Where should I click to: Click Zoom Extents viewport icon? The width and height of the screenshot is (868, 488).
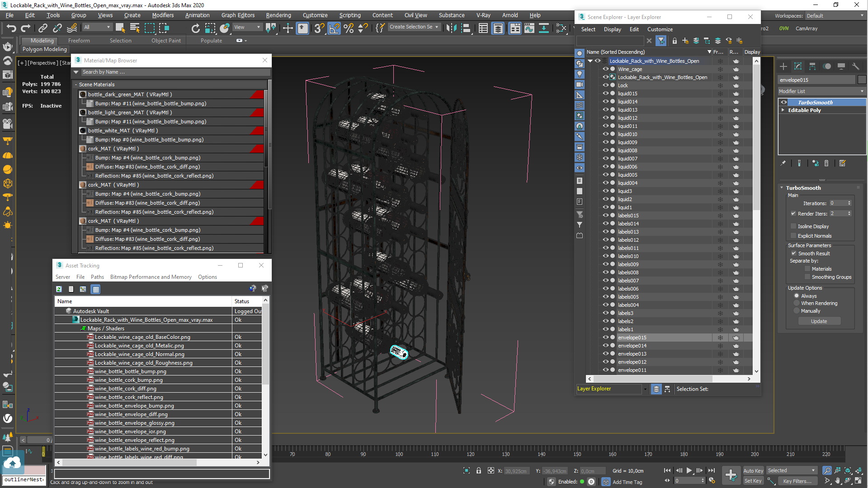click(x=848, y=470)
